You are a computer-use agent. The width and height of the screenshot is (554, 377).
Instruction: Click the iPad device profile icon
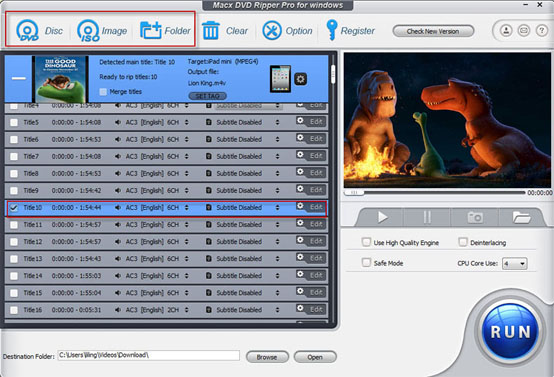coord(281,78)
